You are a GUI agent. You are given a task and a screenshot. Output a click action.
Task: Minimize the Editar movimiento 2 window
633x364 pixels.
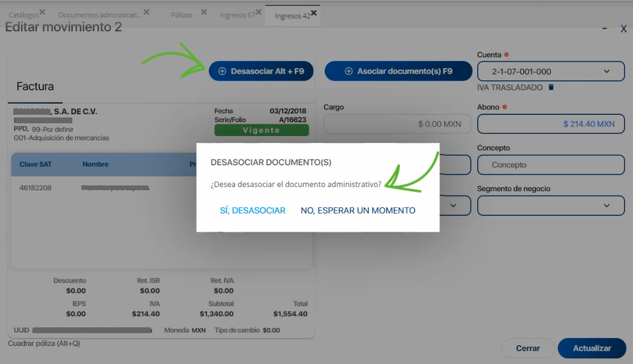click(x=605, y=29)
